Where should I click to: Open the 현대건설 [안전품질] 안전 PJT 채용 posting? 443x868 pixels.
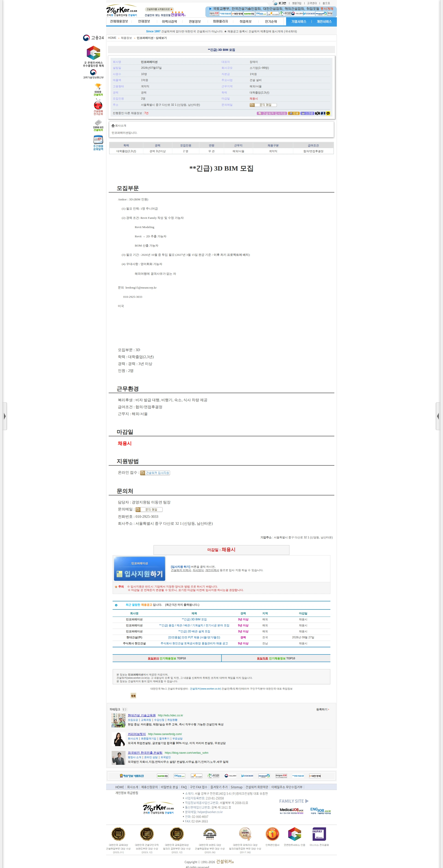194,638
